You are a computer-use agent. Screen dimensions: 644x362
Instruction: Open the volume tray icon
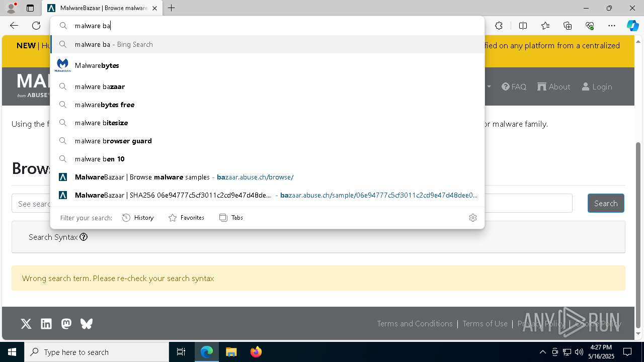579,352
